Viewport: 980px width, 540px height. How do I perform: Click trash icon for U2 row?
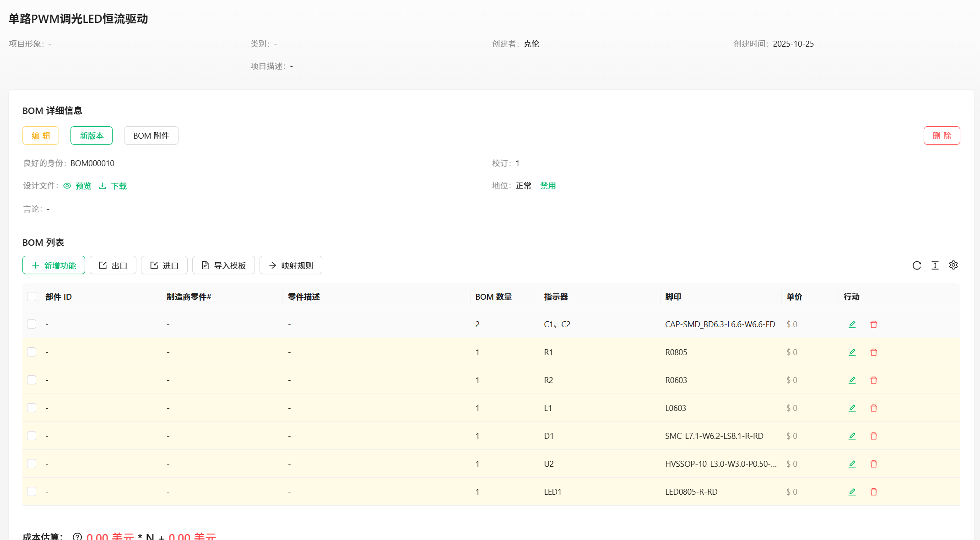point(873,464)
